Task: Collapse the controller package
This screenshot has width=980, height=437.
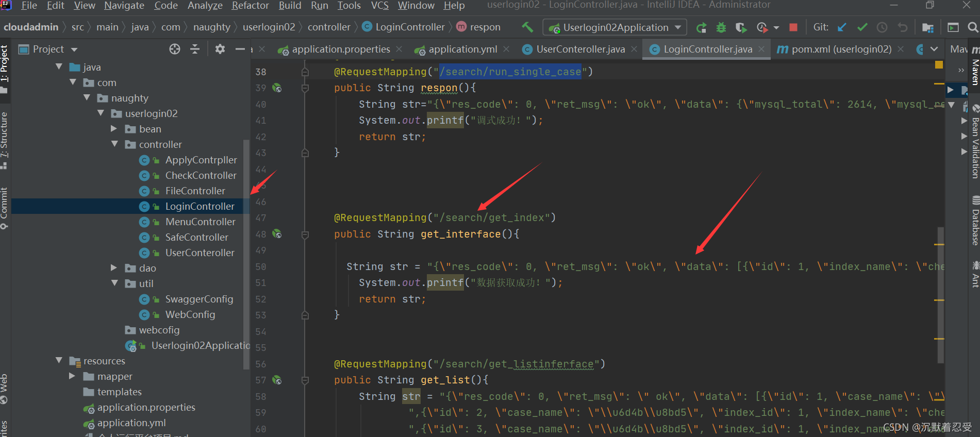Action: (114, 144)
